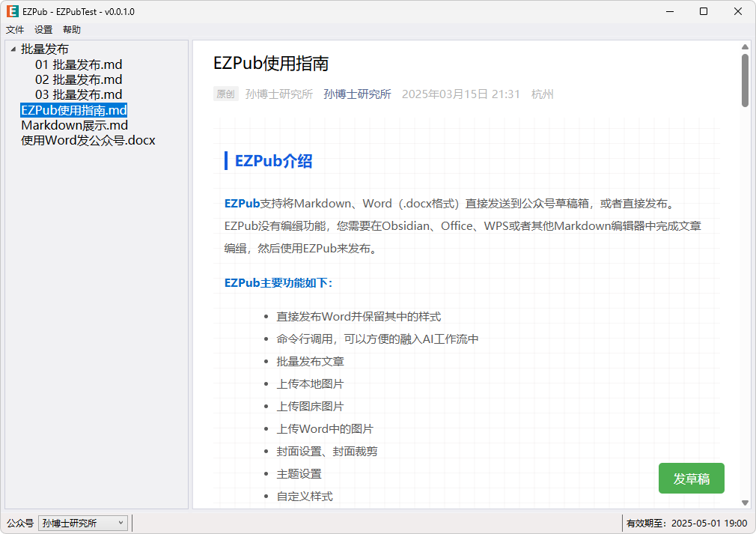Select EZPub使用指南.md in the file tree
The width and height of the screenshot is (756, 534).
tap(74, 110)
